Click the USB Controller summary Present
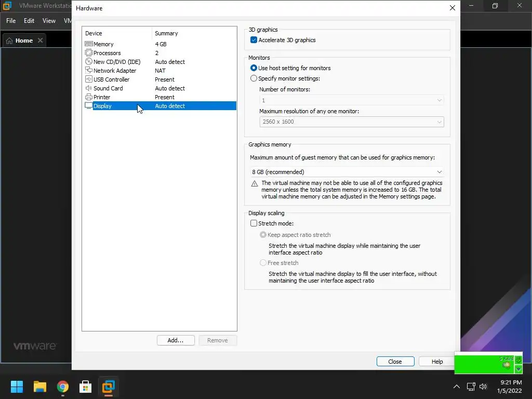Image resolution: width=532 pixels, height=399 pixels. coord(165,79)
